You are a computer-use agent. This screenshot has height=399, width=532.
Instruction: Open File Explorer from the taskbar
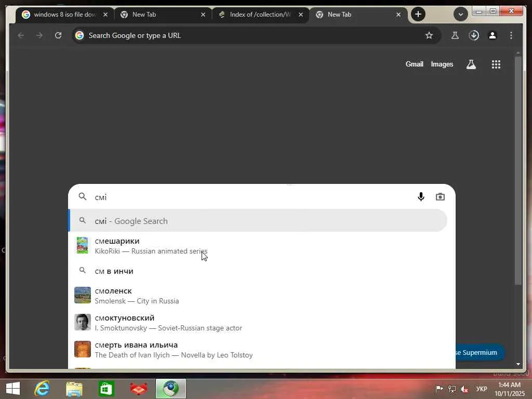(74, 389)
